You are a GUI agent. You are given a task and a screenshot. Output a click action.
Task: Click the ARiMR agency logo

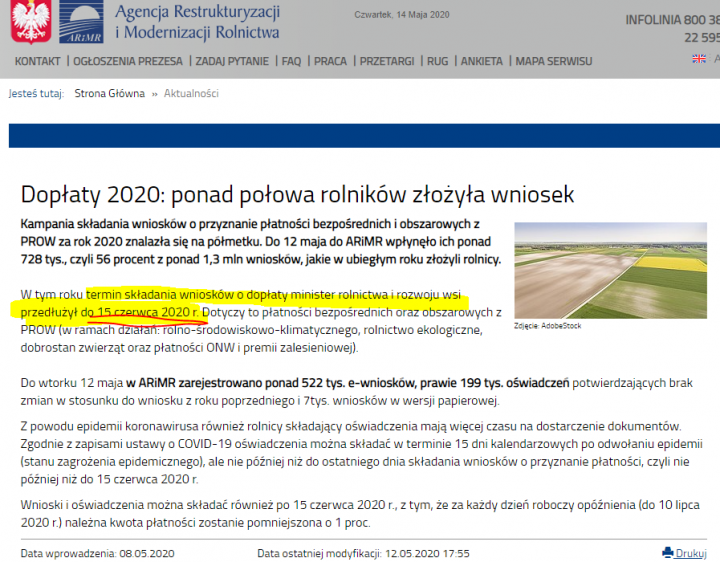pos(78,22)
